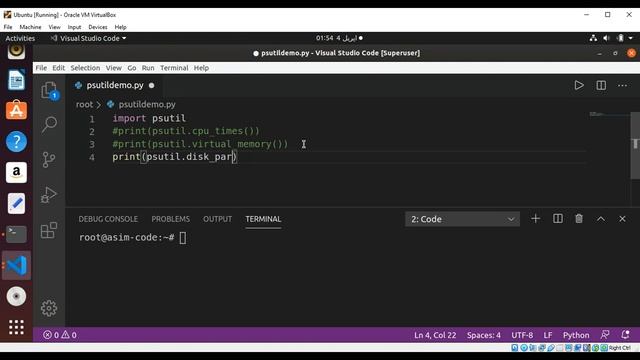The width and height of the screenshot is (640, 360).
Task: Click 'root' in the breadcrumb
Action: tap(84, 104)
